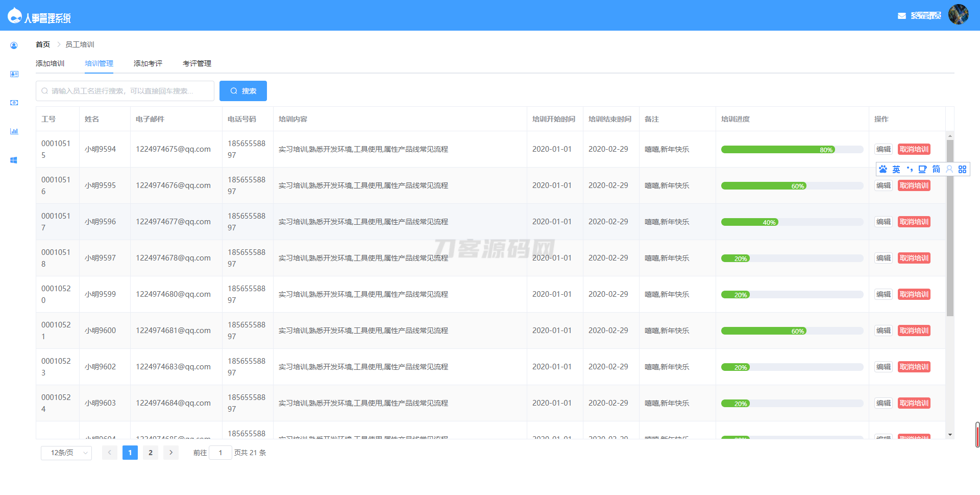Viewport: 980px width, 495px height.
Task: Toggle IME simplified/traditional '简' button
Action: click(x=936, y=169)
